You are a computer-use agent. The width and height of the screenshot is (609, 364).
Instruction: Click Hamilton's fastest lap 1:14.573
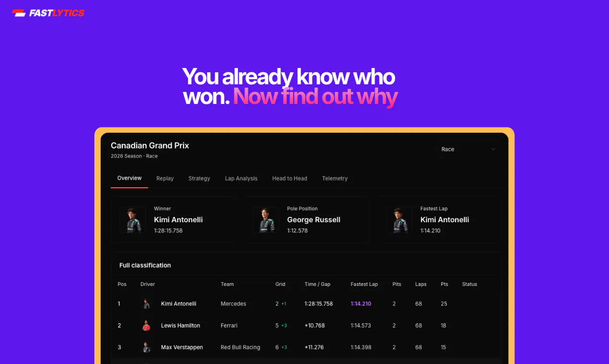point(361,326)
